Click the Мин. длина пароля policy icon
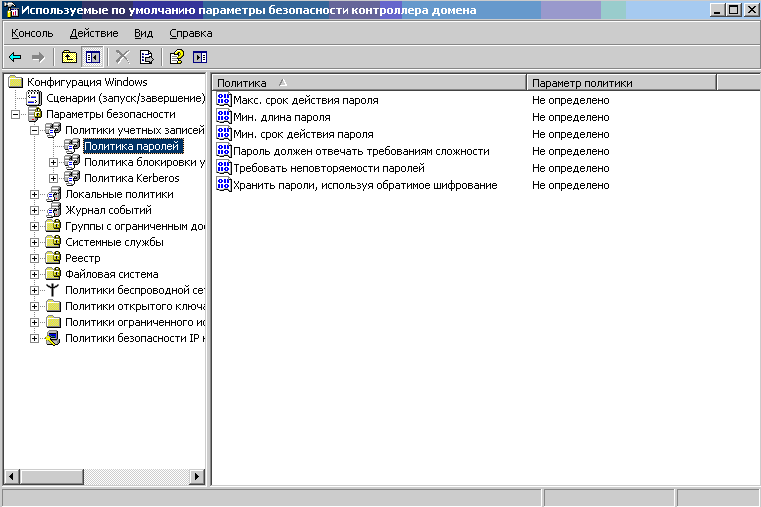This screenshot has height=507, width=761. point(224,117)
